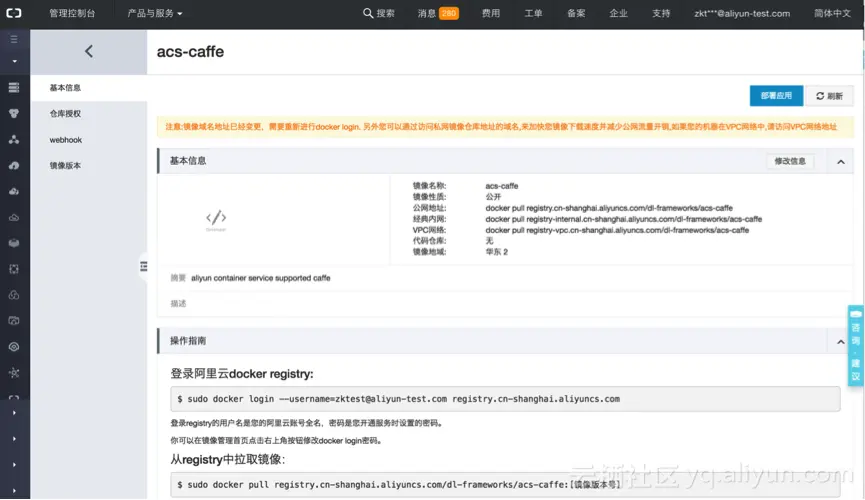Select the 基本信息 sidebar tab
Image resolution: width=865 pixels, height=500 pixels.
[x=89, y=88]
